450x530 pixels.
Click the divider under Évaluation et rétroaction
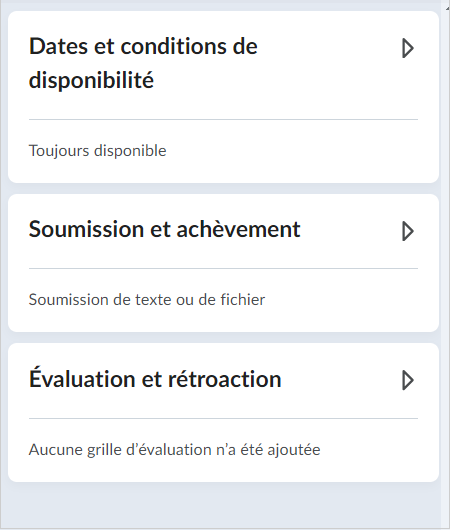pos(223,418)
